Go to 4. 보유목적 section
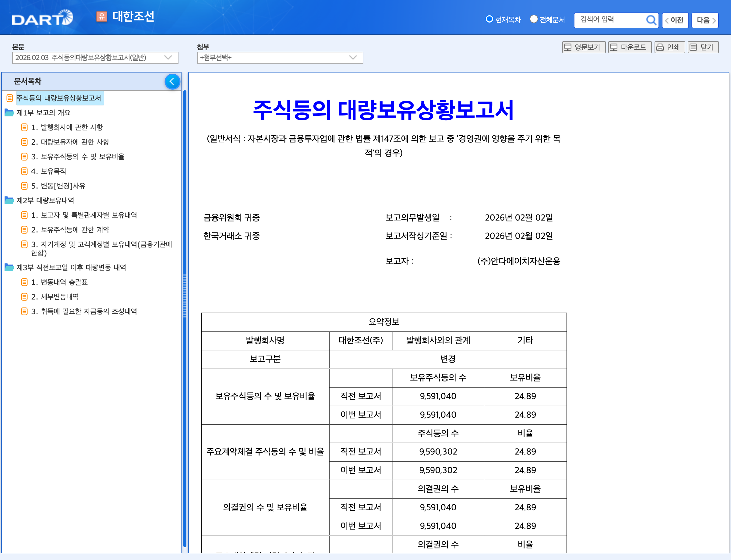 tap(49, 171)
